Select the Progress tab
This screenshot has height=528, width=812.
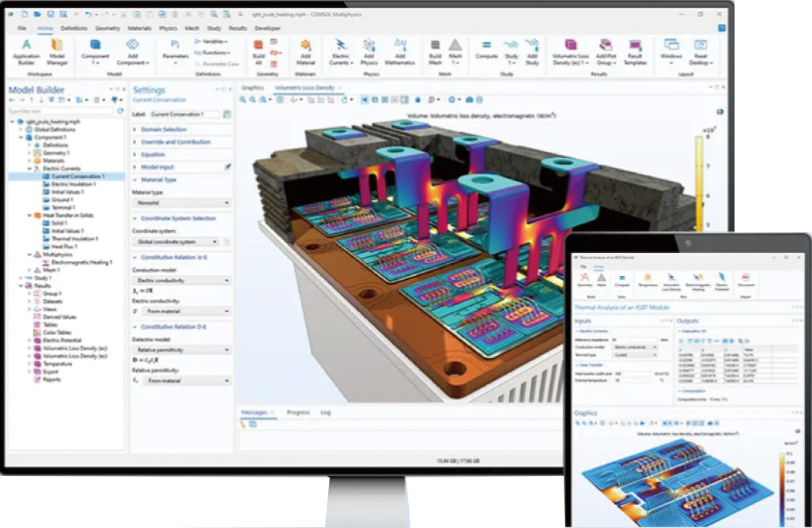click(x=298, y=413)
